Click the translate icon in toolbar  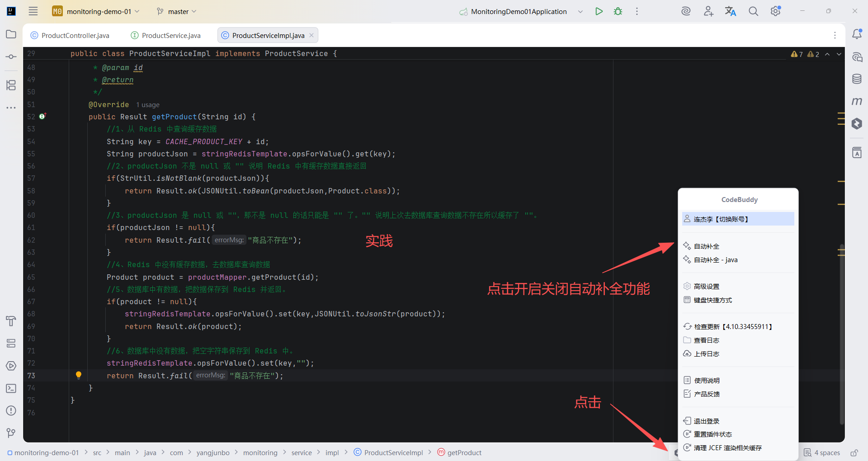(x=731, y=11)
